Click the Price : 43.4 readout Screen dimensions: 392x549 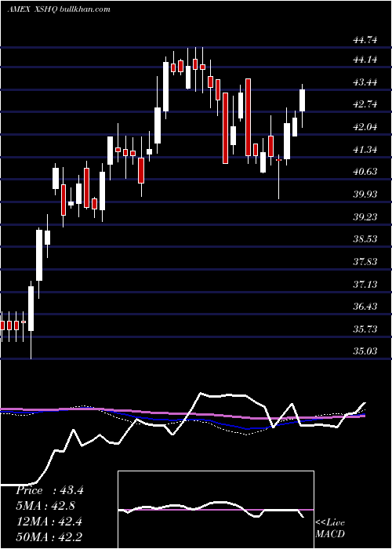pos(49,490)
